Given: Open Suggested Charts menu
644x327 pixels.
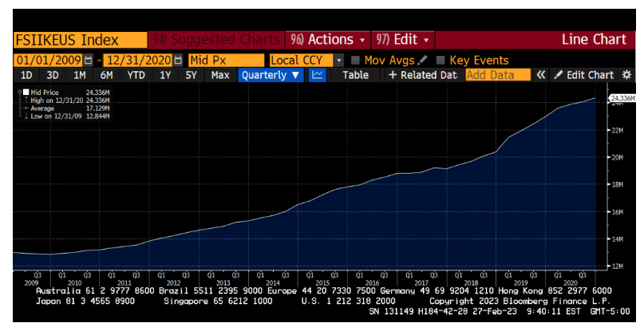Looking at the screenshot, I should pos(216,40).
